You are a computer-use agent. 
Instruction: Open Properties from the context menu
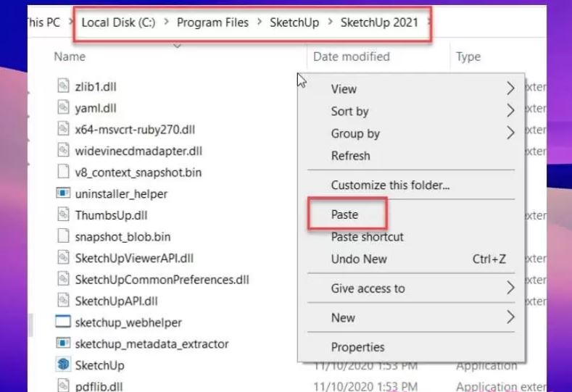[357, 347]
